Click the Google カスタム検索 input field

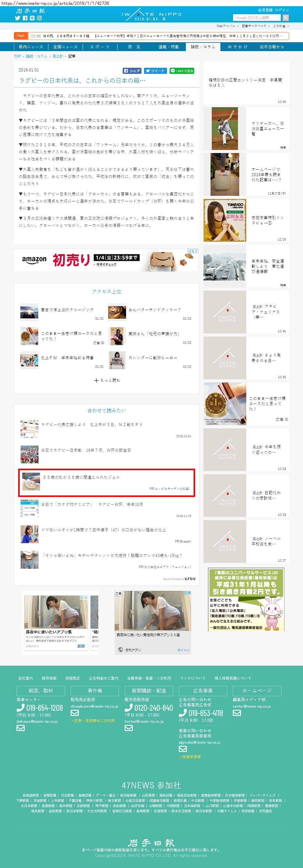tap(257, 18)
